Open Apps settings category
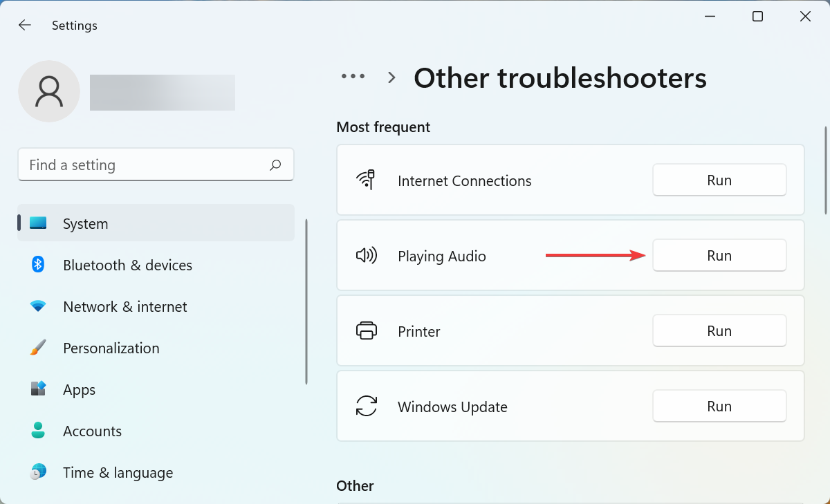830x504 pixels. tap(156, 389)
